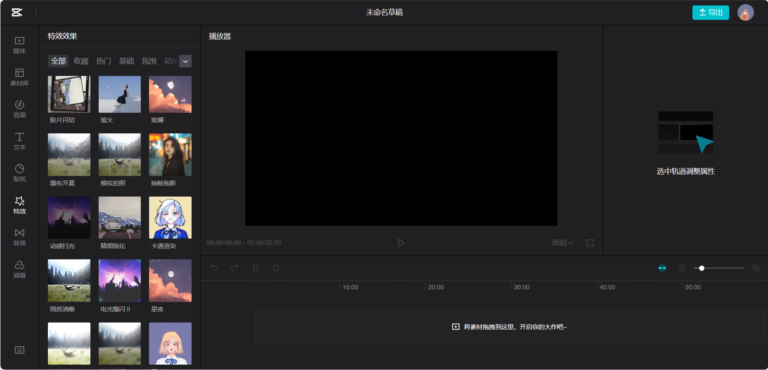The height and width of the screenshot is (370, 768).
Task: Open the 文本 text panel
Action: (20, 141)
